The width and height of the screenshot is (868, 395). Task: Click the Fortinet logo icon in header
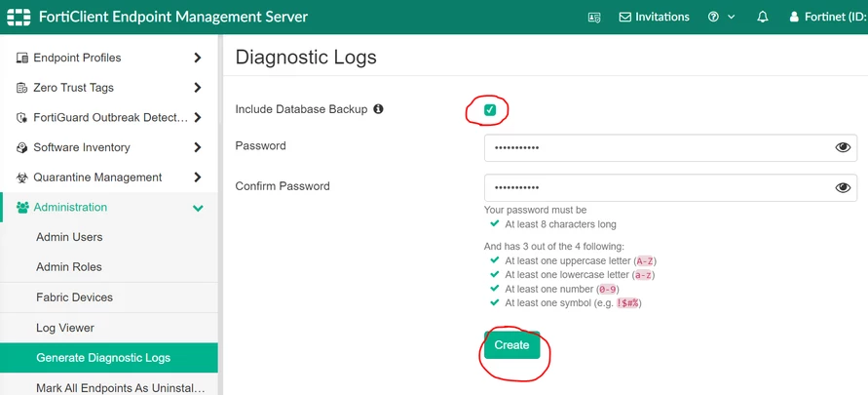[19, 17]
